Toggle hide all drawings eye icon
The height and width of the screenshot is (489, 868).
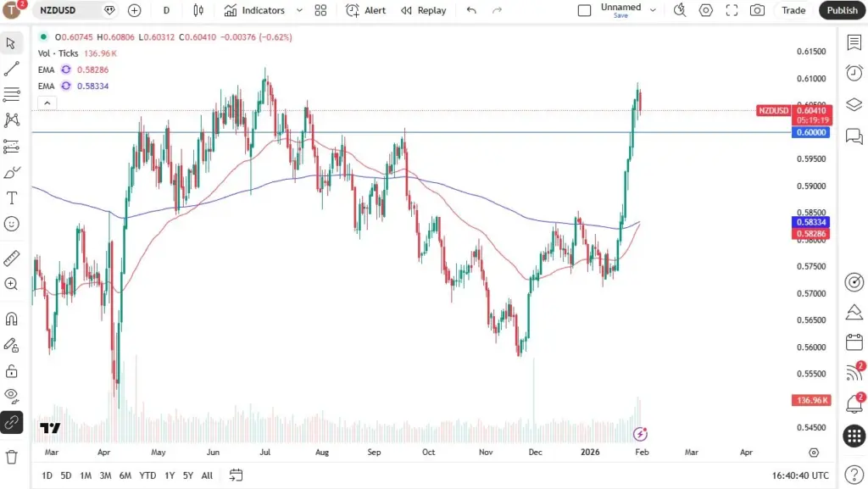click(x=12, y=395)
